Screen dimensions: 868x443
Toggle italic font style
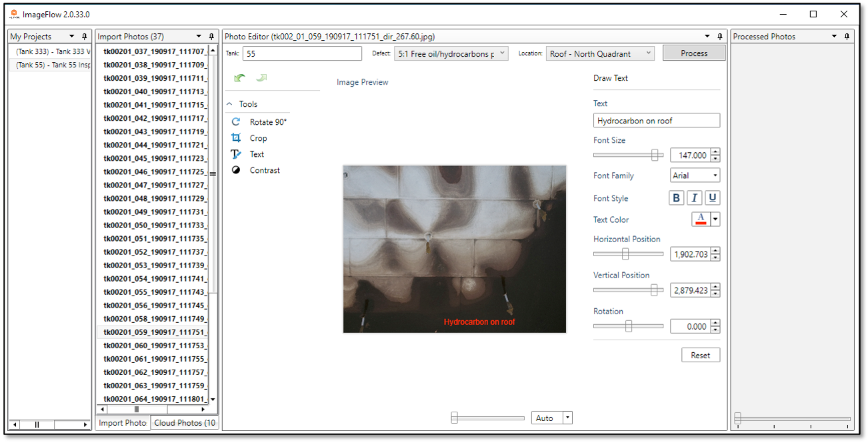695,198
